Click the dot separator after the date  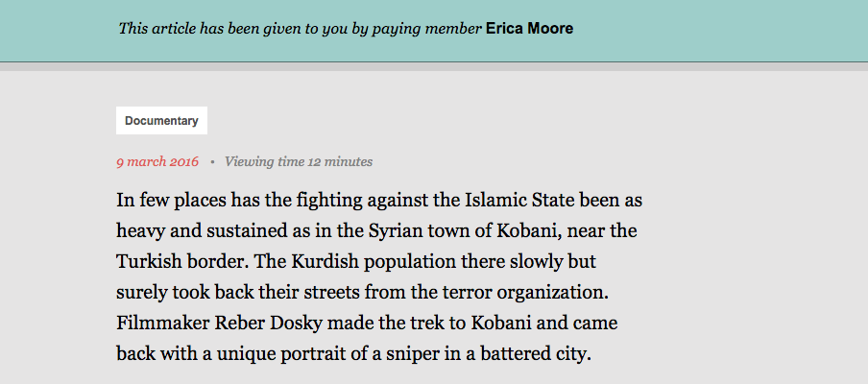click(211, 162)
